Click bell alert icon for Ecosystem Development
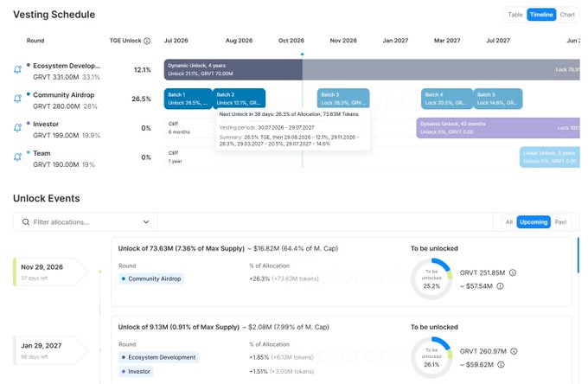The width and height of the screenshot is (588, 384). [x=17, y=69]
